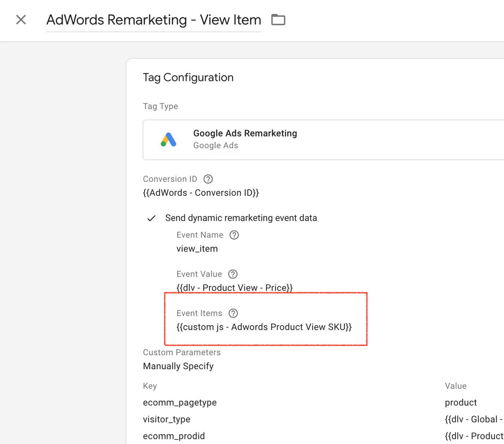Open the Google Ads Remarketing tag type card
504x444 pixels.
point(323,140)
